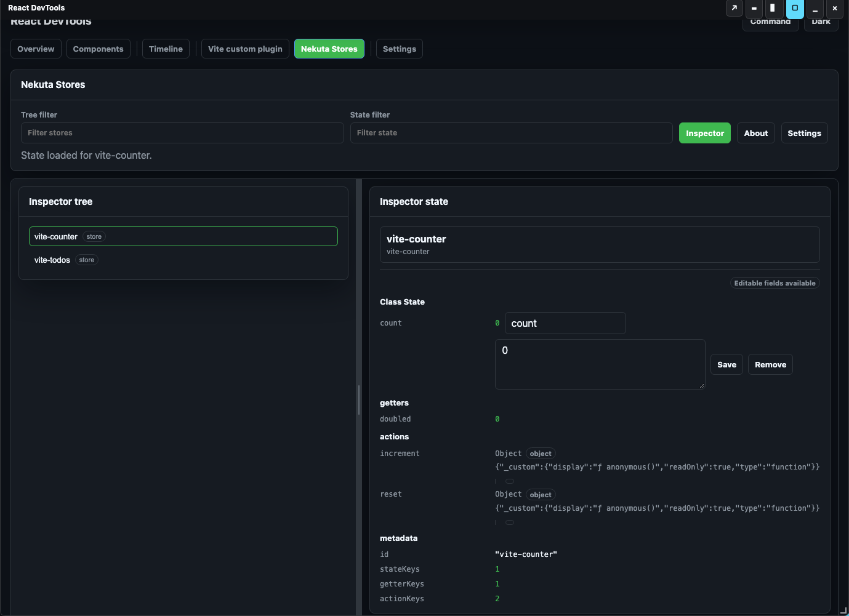Pop out DevTools with the arrow icon
This screenshot has height=616, width=849.
coord(734,8)
